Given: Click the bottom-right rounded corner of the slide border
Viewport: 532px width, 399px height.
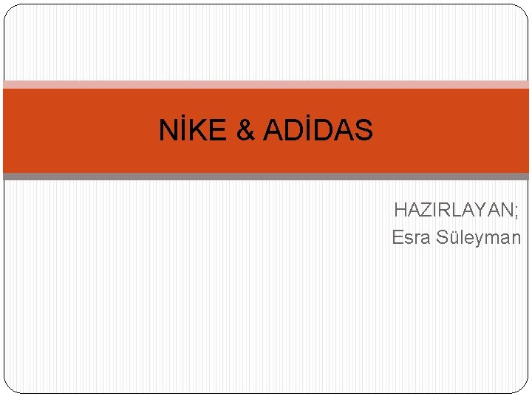Looking at the screenshot, I should pos(522,386).
